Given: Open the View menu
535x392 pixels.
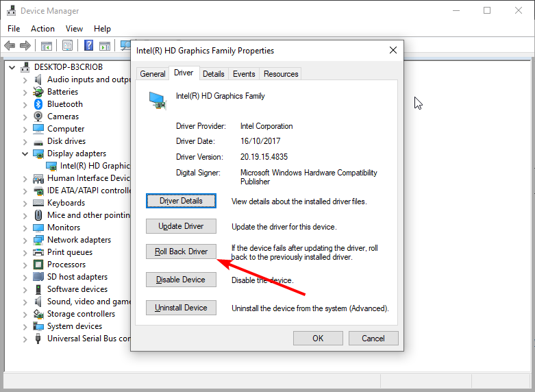Looking at the screenshot, I should point(74,29).
